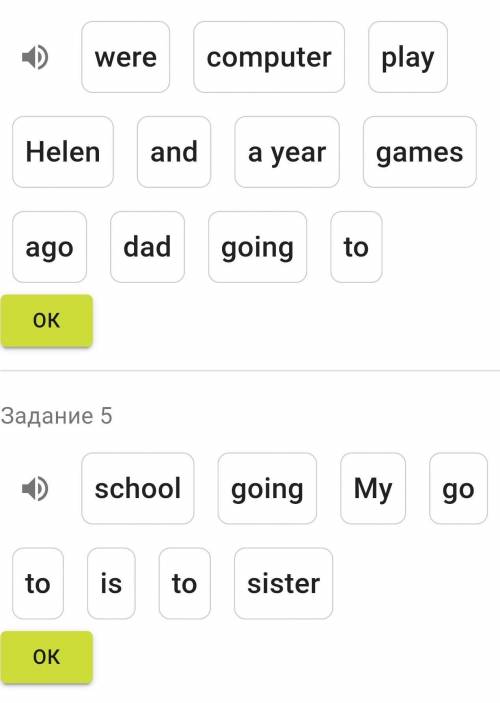Choose the 'play' word tile
This screenshot has width=500, height=703.
pos(408,57)
